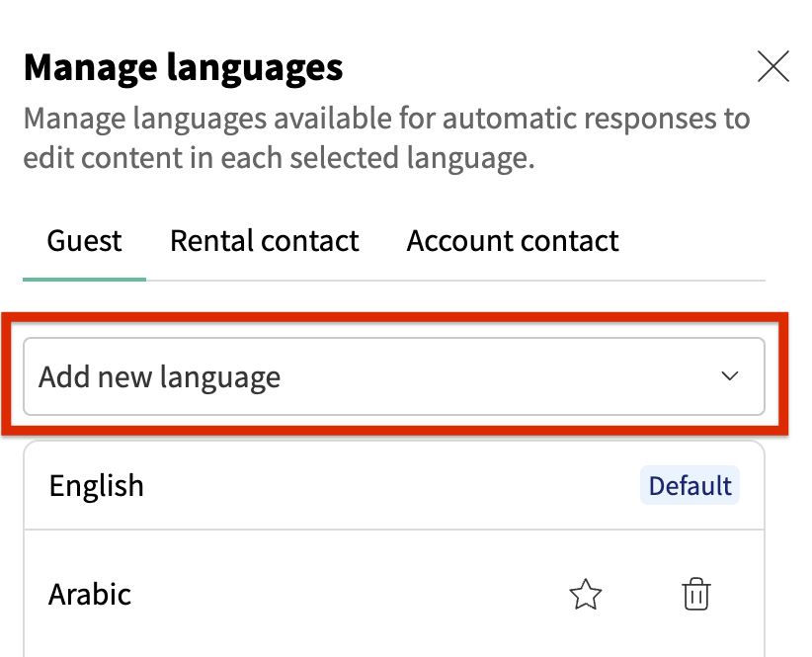
Task: Click the description text below the heading
Action: (x=385, y=139)
